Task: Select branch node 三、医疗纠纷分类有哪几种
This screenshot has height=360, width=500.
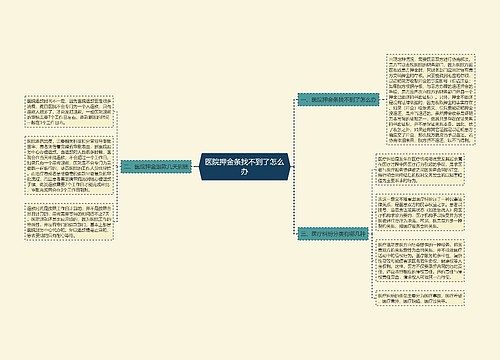Action: [x=333, y=234]
